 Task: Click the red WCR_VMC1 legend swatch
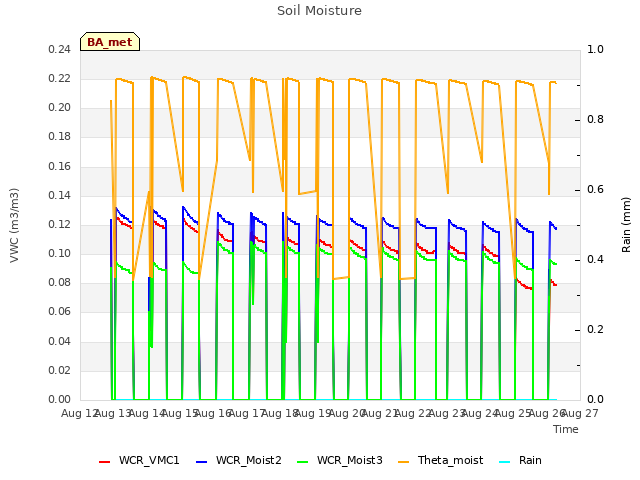pos(104,462)
